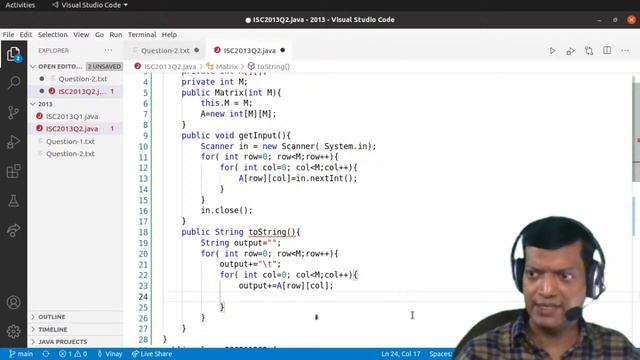This screenshot has height=360, width=640.
Task: Open errors and warnings status indicator
Action: pyautogui.click(x=73, y=354)
